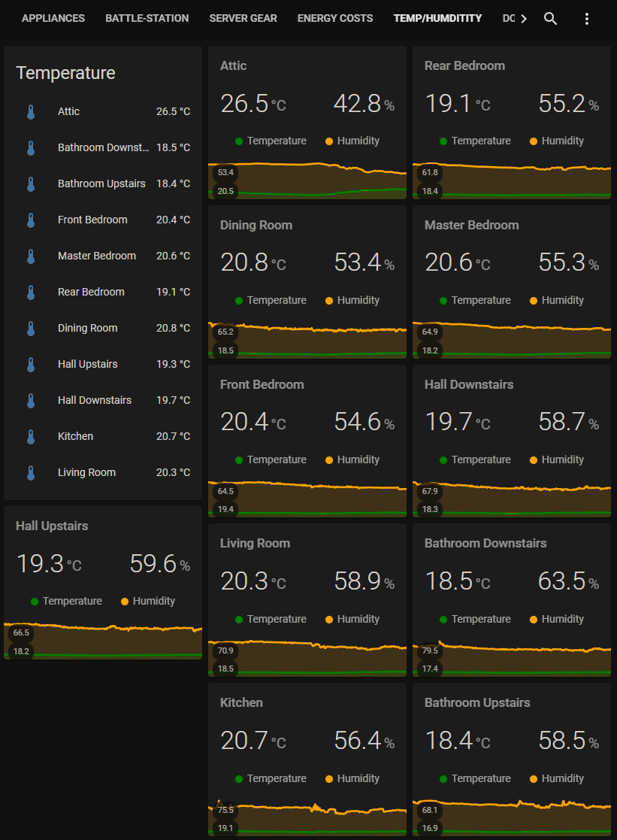Toggle Temperature legend in Rear Bedroom card

pos(475,141)
